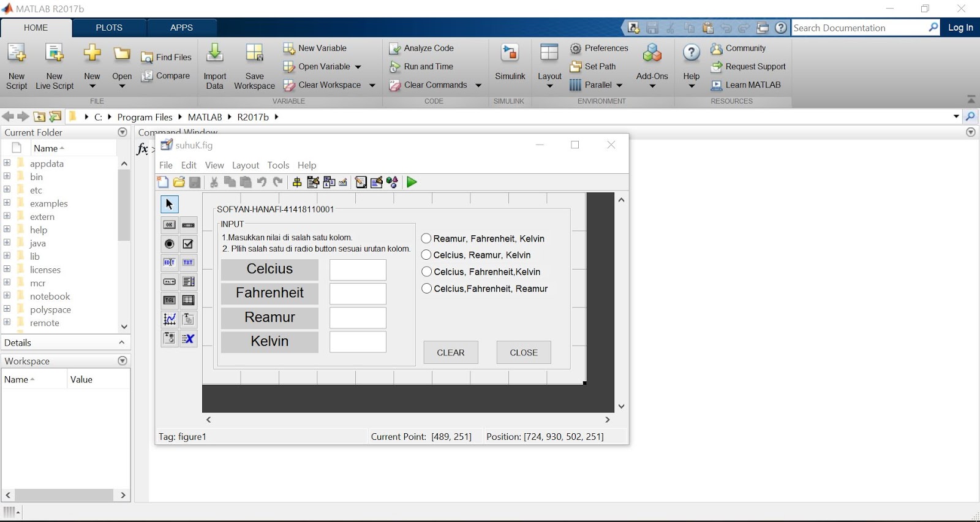
Task: Click the CLOSE button on the form
Action: pyautogui.click(x=524, y=352)
